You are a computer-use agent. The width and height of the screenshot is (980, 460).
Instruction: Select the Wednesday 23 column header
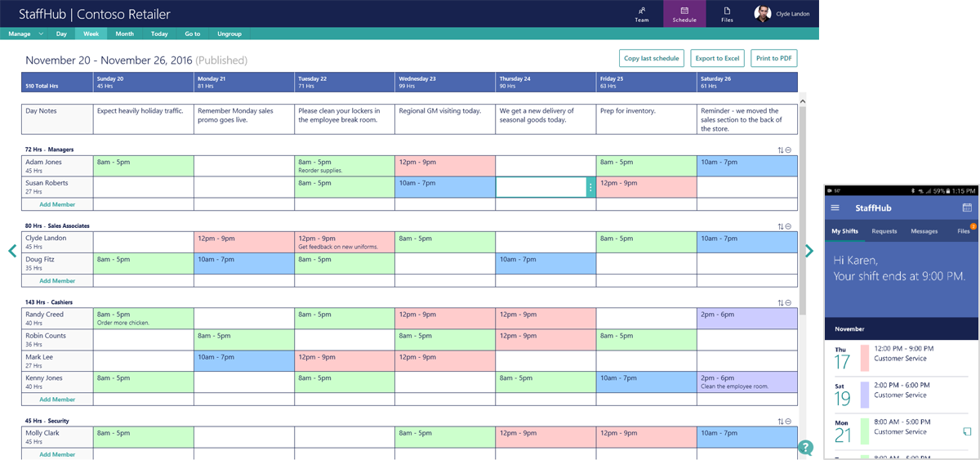coord(445,83)
